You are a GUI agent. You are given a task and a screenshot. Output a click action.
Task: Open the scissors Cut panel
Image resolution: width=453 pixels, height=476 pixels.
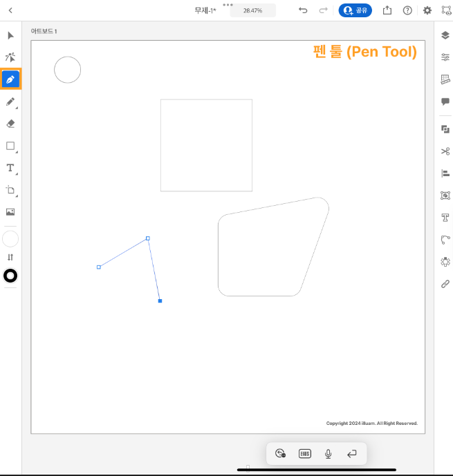coord(445,151)
